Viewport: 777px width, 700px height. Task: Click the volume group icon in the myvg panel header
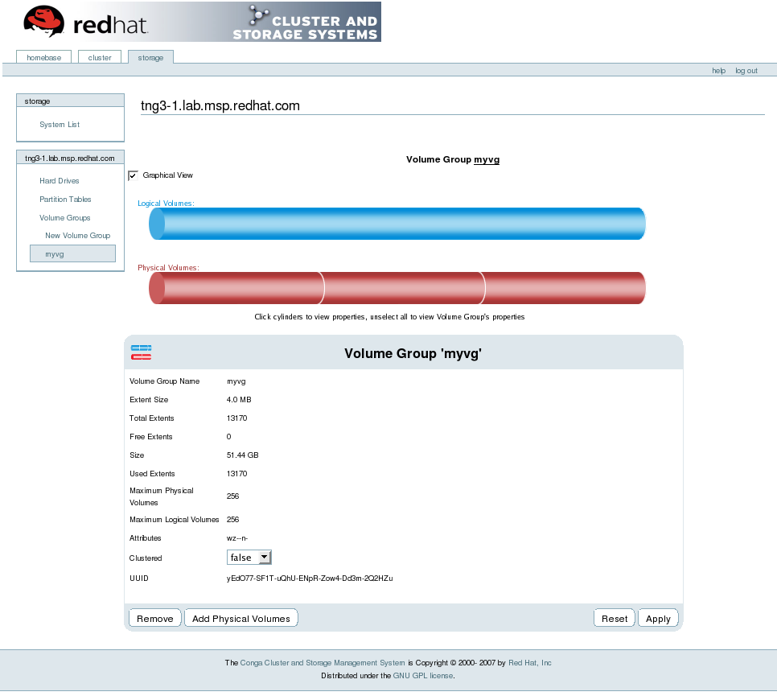tap(142, 352)
